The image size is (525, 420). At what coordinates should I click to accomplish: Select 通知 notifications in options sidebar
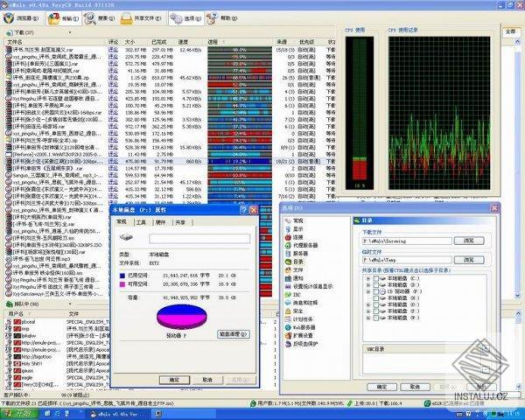(294, 278)
